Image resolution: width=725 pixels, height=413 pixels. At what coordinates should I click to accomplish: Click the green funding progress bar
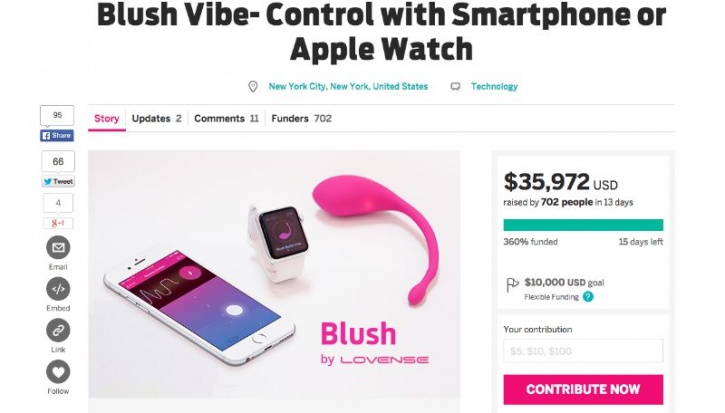click(x=583, y=225)
